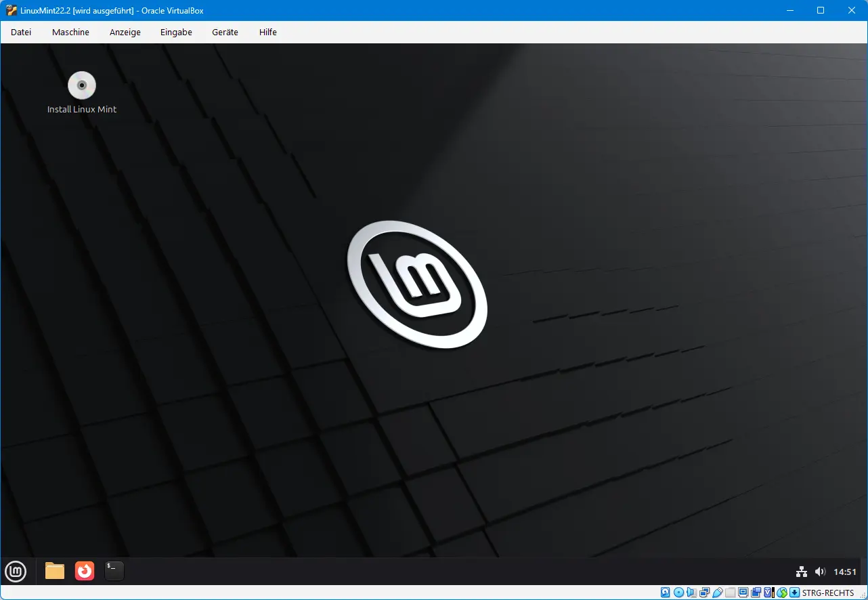868x600 pixels.
Task: Click the 14:51 clock to open the calendar
Action: tap(844, 571)
